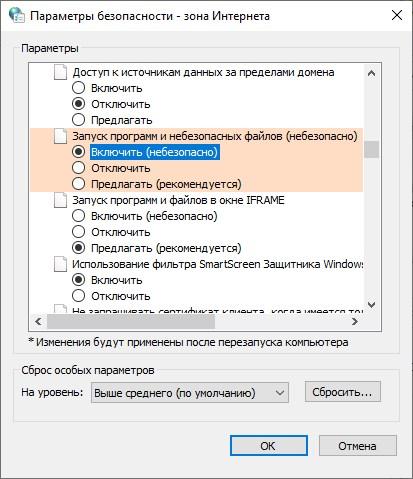Click page icon beside 'Использование фильтра SmartScreen'
The image size is (413, 479).
pyautogui.click(x=60, y=264)
